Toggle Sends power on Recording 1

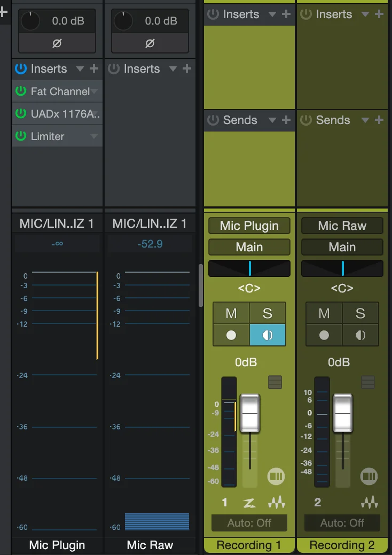click(213, 120)
